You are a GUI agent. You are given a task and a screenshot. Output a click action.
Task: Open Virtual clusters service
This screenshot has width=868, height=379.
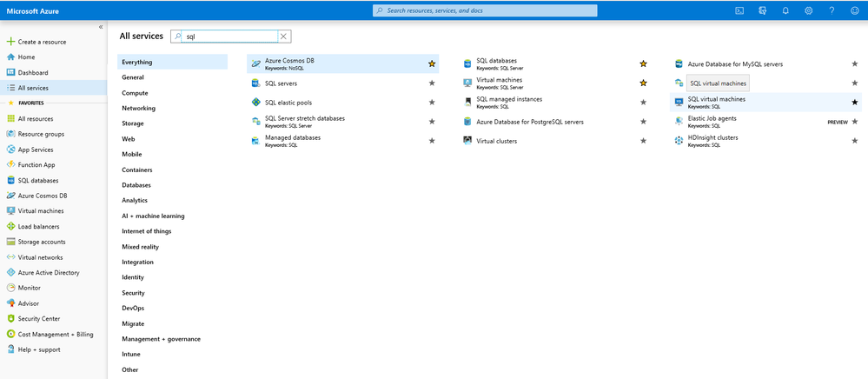pos(496,141)
